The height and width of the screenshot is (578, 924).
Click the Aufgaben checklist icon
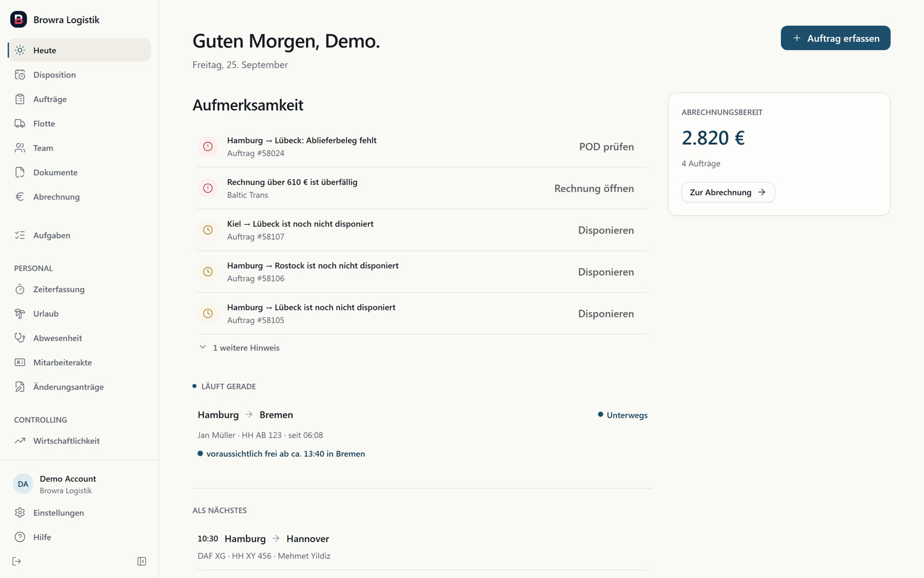click(x=20, y=235)
